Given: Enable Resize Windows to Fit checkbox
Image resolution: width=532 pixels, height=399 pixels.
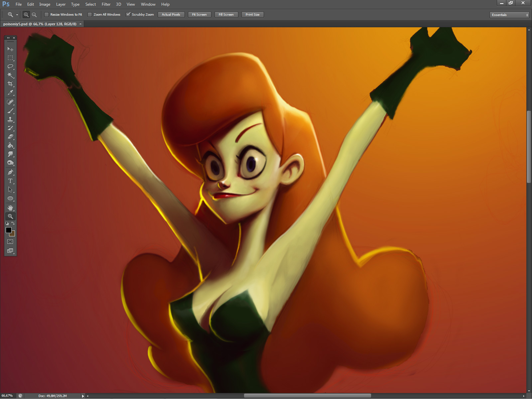Looking at the screenshot, I should (47, 15).
